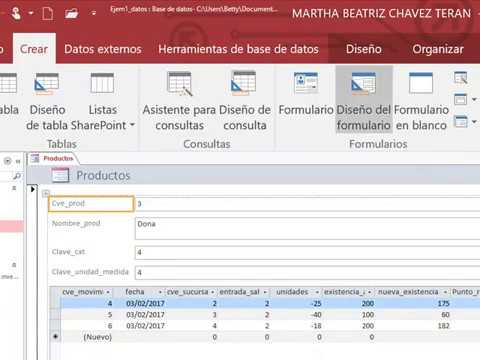
Task: Select the Cve_prod label
Action: click(x=91, y=204)
